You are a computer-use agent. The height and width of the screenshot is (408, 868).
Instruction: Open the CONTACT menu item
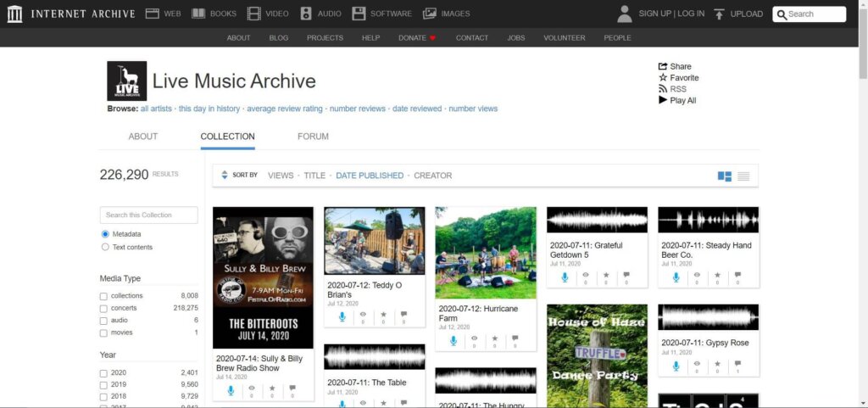471,38
